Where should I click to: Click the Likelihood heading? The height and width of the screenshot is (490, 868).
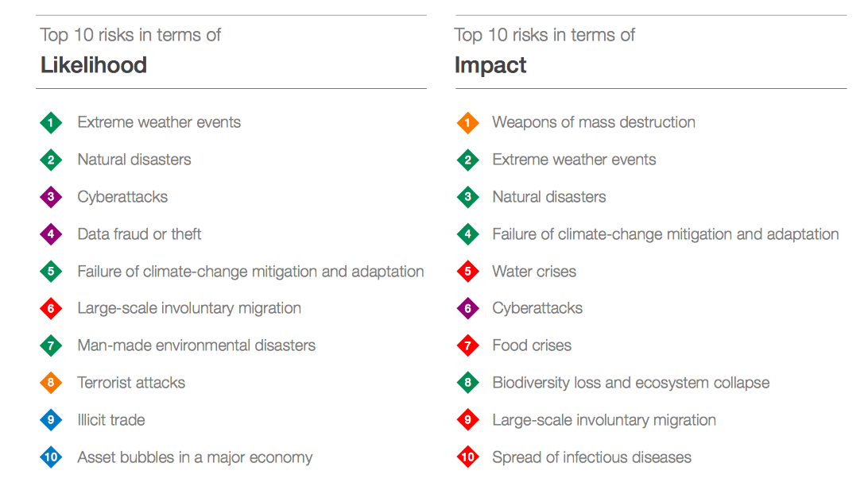pos(94,65)
